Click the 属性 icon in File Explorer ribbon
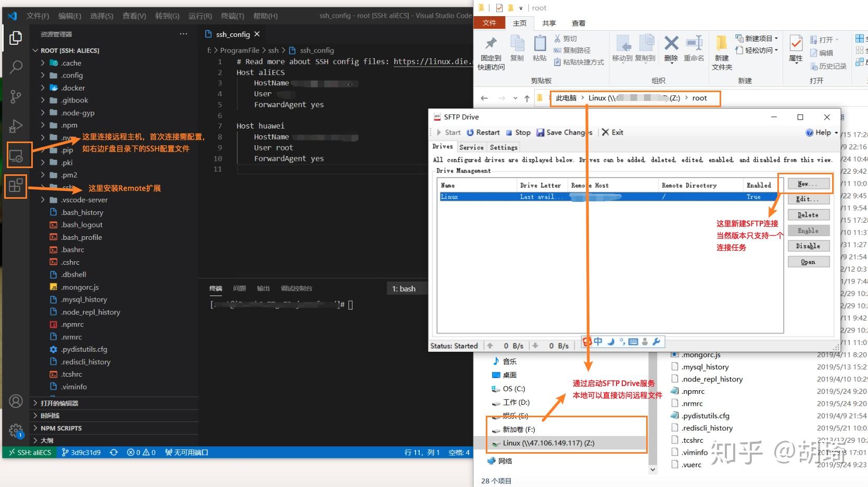 point(796,48)
